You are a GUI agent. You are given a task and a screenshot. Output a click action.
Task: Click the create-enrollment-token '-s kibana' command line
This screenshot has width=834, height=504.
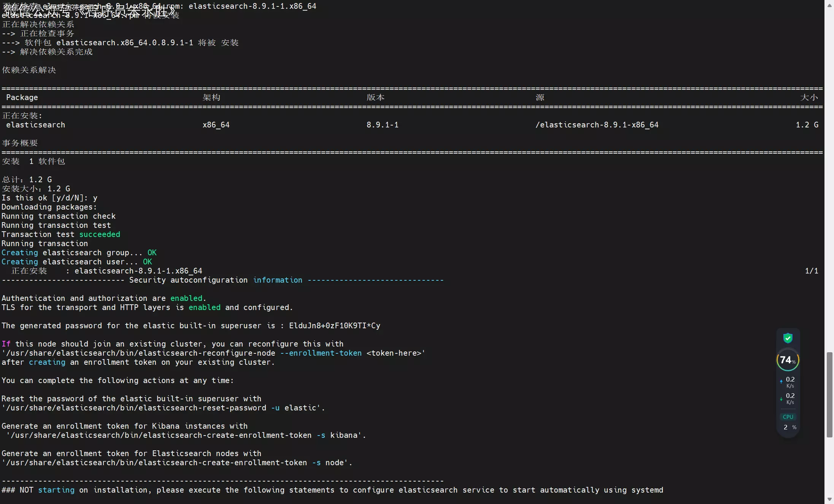tap(186, 435)
